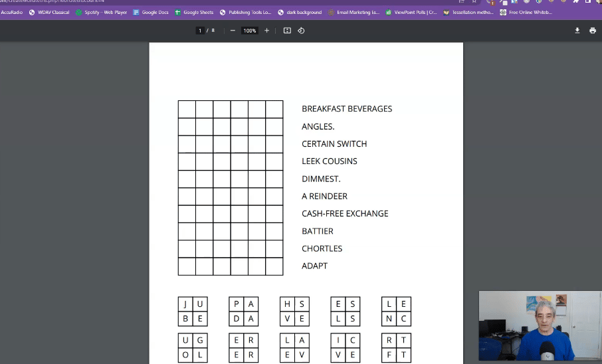
Task: Click the E R E R letter tile
Action: pyautogui.click(x=243, y=347)
